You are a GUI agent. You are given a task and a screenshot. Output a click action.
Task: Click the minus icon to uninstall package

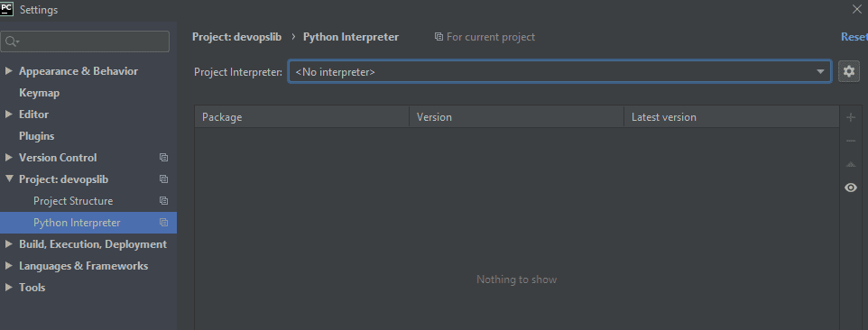pyautogui.click(x=851, y=141)
